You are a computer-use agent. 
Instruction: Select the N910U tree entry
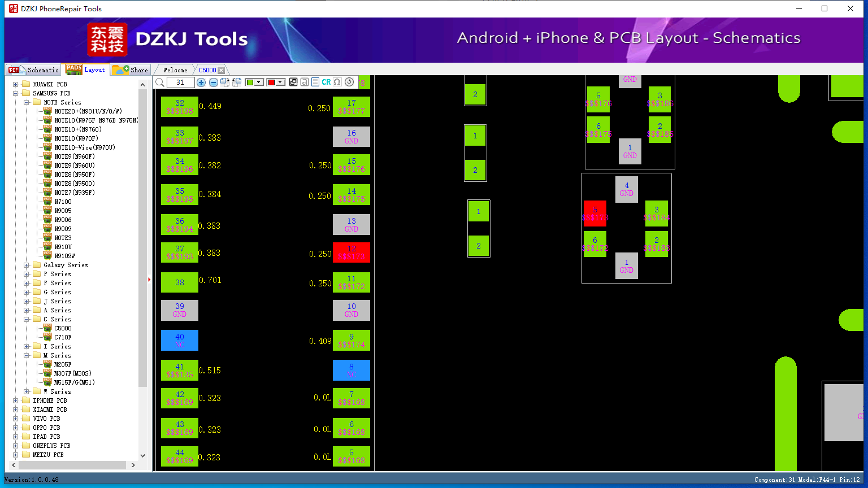click(x=63, y=247)
